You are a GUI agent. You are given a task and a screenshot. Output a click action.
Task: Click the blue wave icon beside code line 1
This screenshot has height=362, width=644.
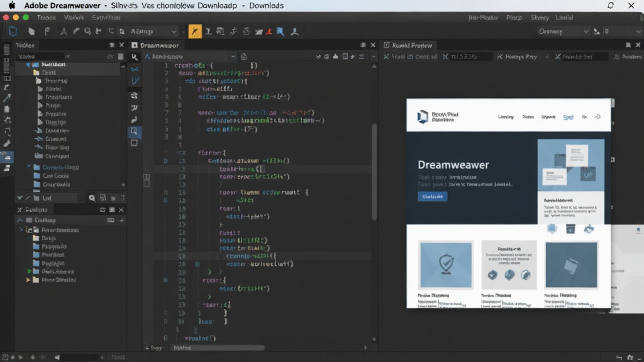pos(135,69)
